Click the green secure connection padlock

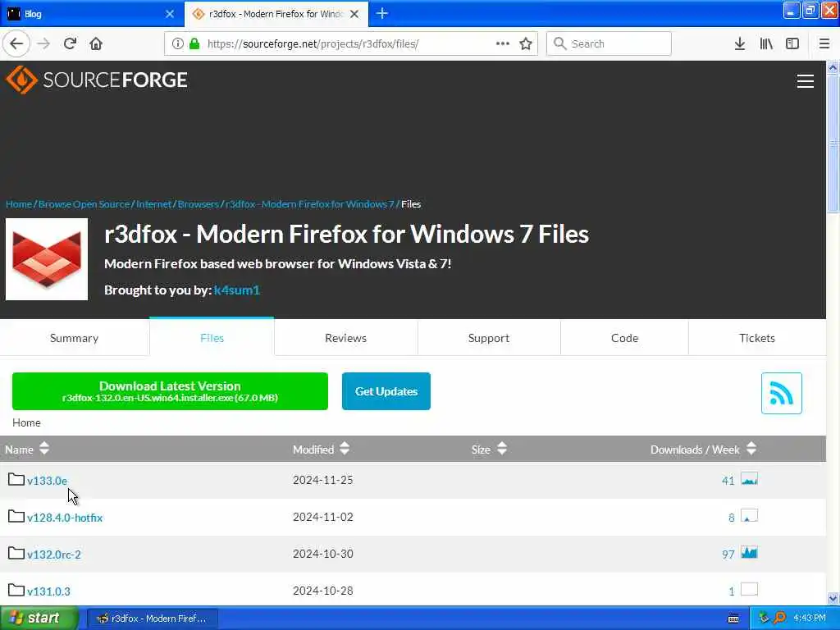pos(194,43)
